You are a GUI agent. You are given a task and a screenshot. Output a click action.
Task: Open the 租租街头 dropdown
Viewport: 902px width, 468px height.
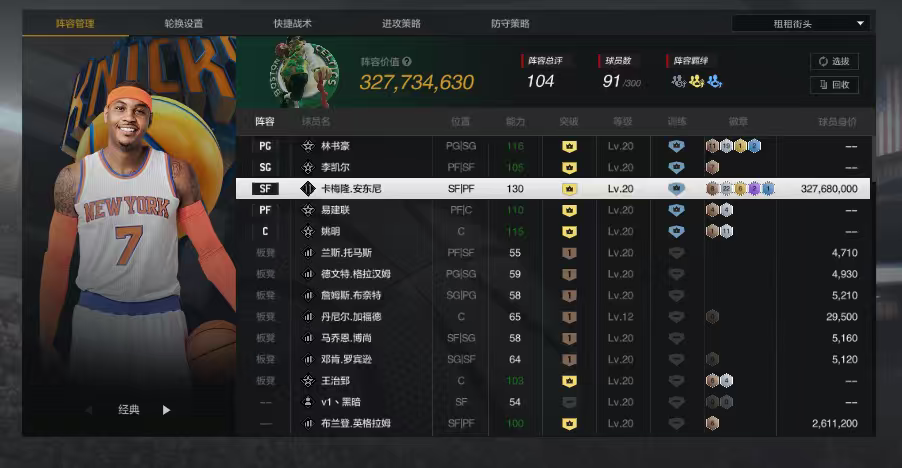800,24
